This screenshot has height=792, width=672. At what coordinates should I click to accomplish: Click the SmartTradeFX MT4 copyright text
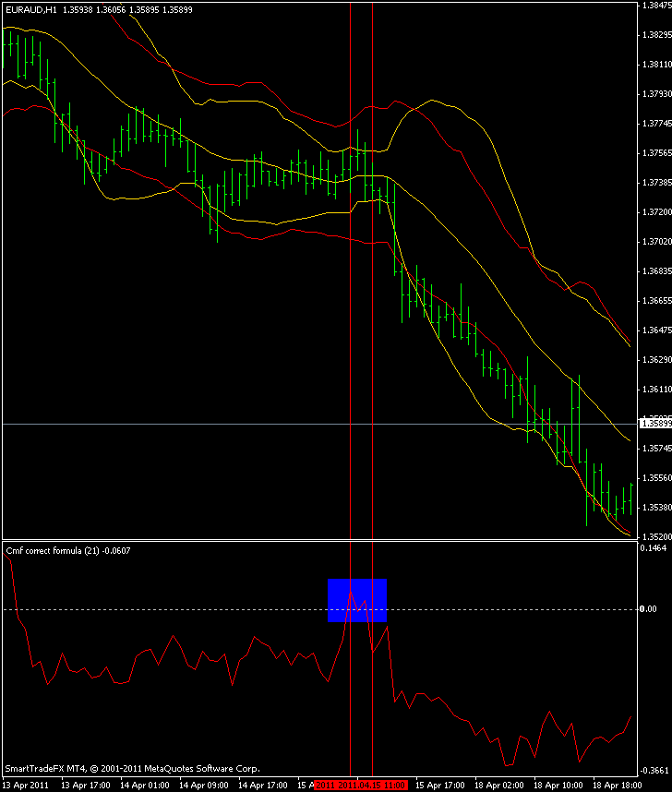tap(132, 768)
